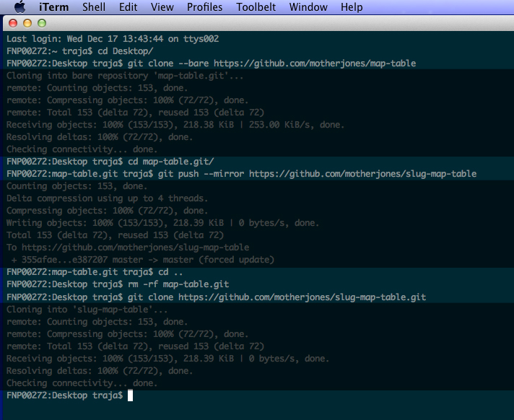Open the Help menu

click(x=352, y=7)
